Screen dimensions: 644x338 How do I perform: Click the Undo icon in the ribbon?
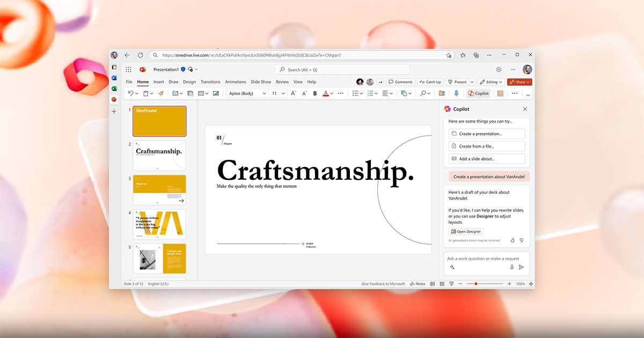[130, 93]
